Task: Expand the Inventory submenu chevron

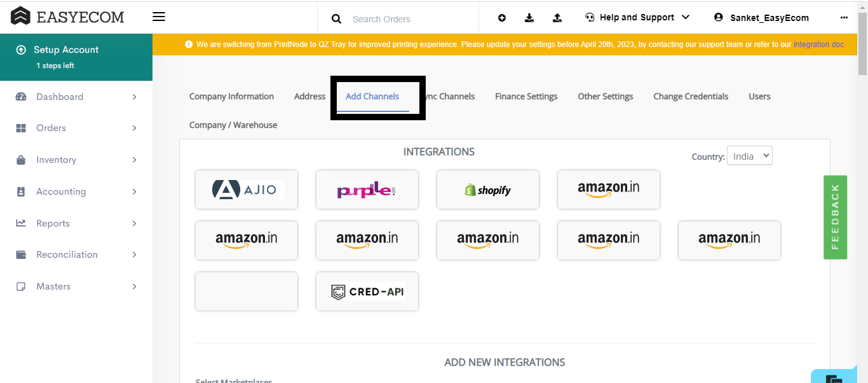Action: coord(134,160)
